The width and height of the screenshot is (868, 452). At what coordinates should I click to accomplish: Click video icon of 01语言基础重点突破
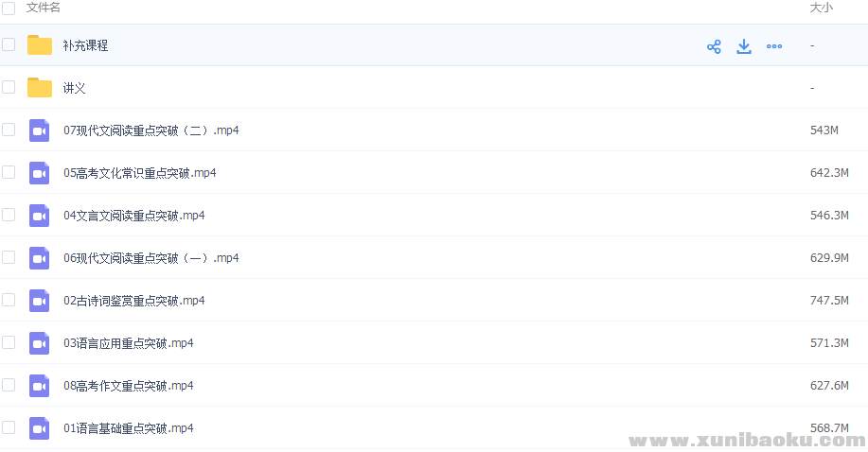tap(39, 428)
